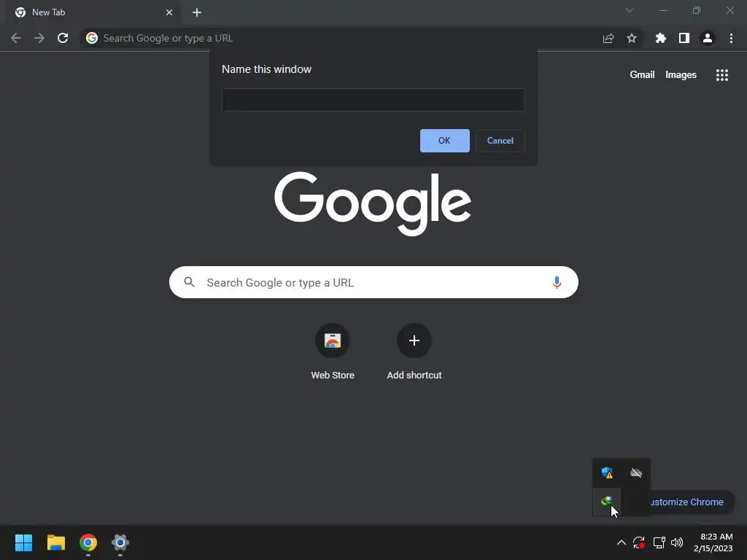747x560 pixels.
Task: Close the New Tab tab
Action: (x=169, y=12)
